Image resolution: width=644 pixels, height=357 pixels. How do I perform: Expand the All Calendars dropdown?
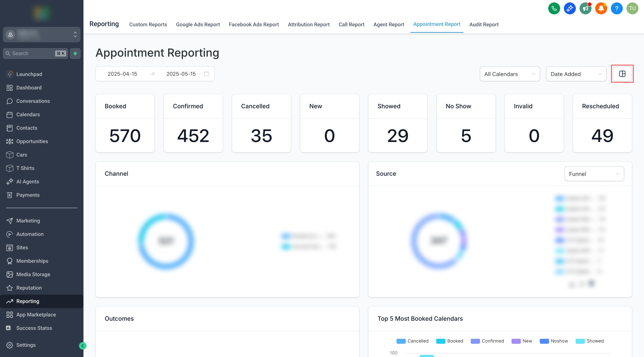click(509, 74)
